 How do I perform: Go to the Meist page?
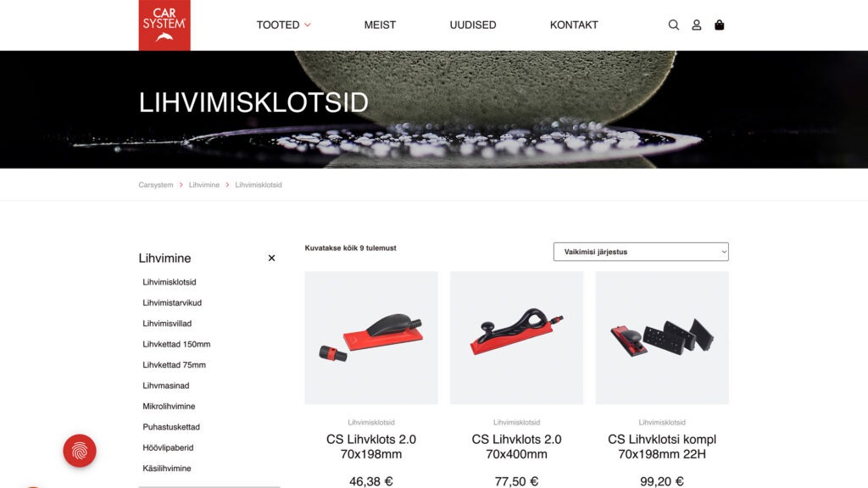pos(380,25)
